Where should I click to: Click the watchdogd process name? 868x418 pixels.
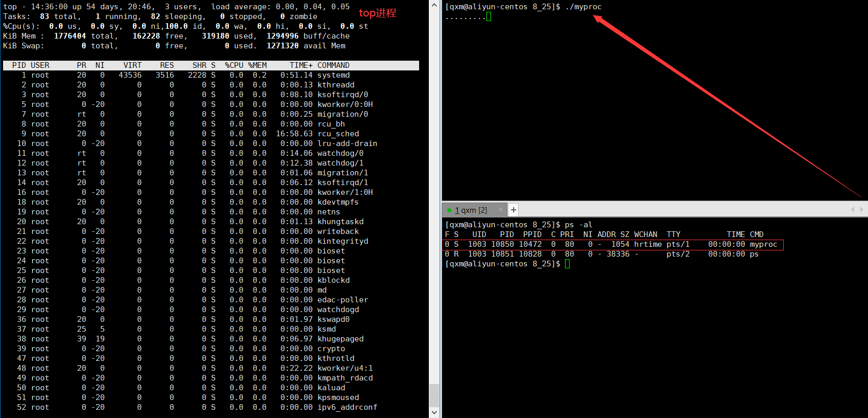(338, 310)
